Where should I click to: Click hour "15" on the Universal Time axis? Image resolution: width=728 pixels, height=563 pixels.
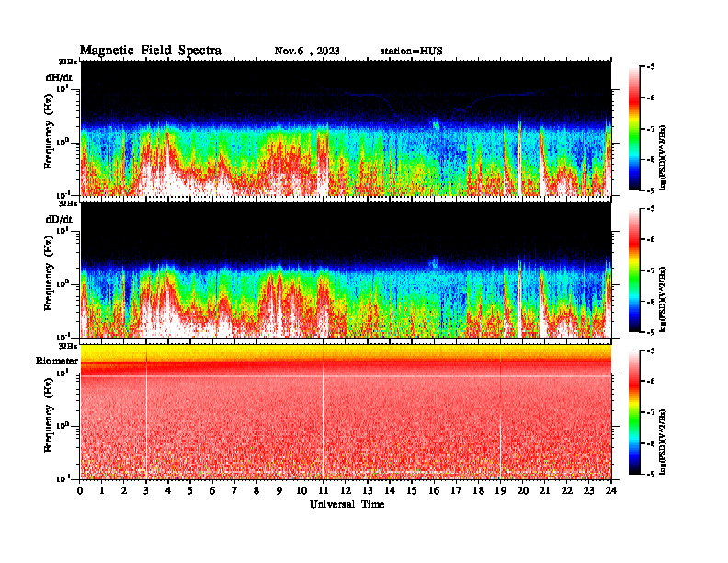click(412, 490)
